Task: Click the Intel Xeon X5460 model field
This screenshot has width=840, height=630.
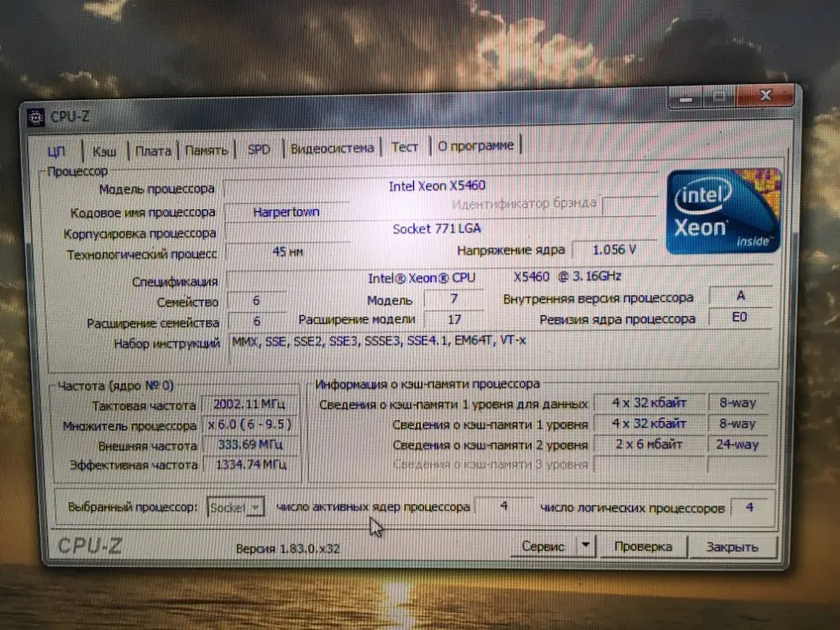Action: click(439, 186)
